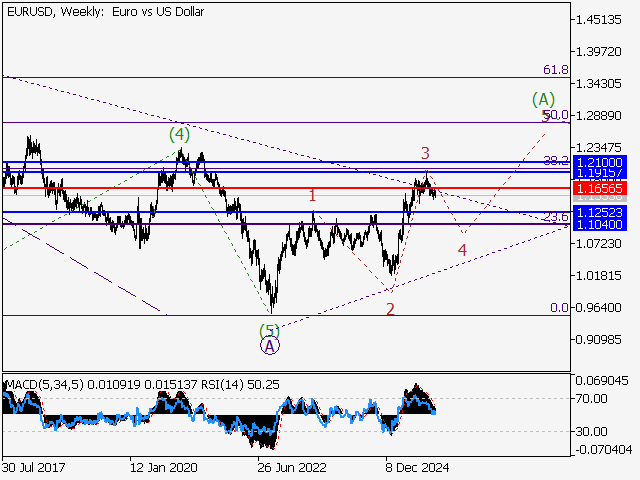Click the red wave 3 label
The width and height of the screenshot is (640, 480).
[425, 153]
